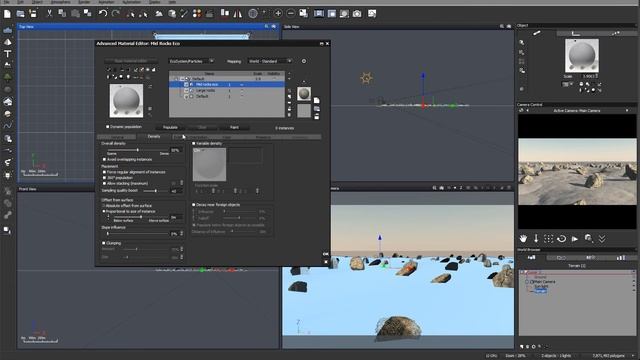This screenshot has width=640, height=360.
Task: Zoom in with the plus circle icon
Action: 278,13
